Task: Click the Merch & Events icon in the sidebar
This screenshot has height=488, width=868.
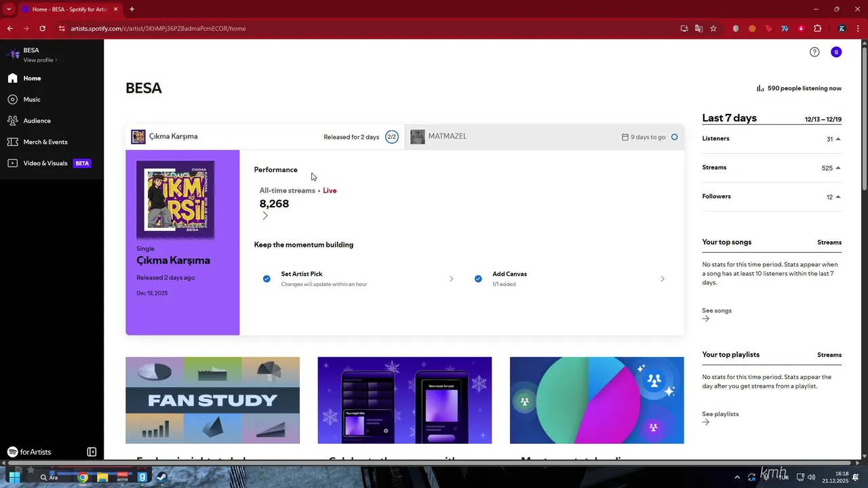Action: 12,142
